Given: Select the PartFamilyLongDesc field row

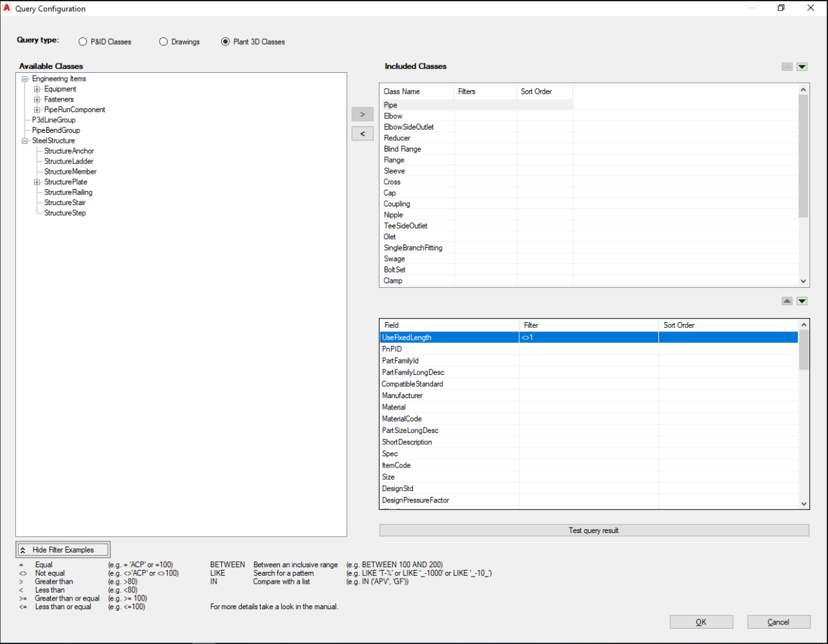Looking at the screenshot, I should coord(589,372).
